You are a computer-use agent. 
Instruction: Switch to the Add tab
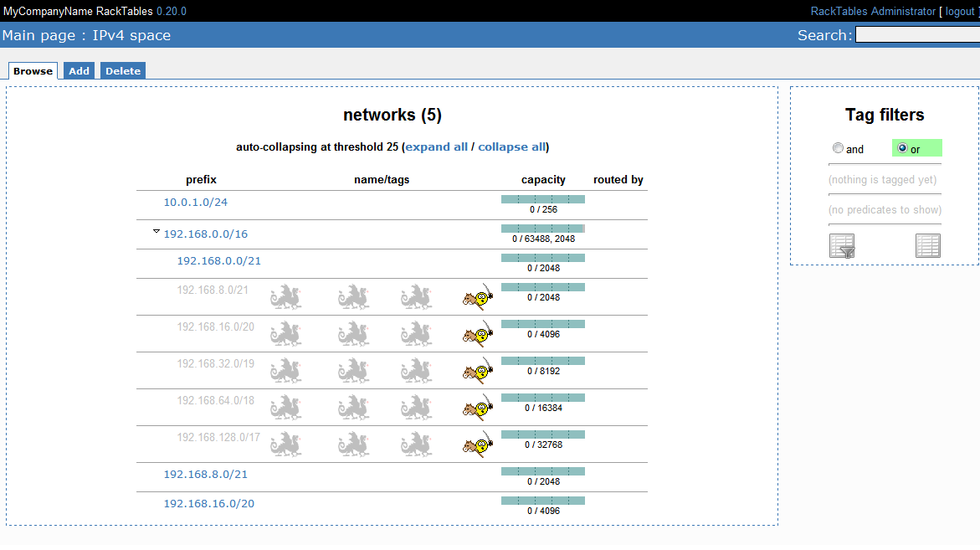point(80,71)
